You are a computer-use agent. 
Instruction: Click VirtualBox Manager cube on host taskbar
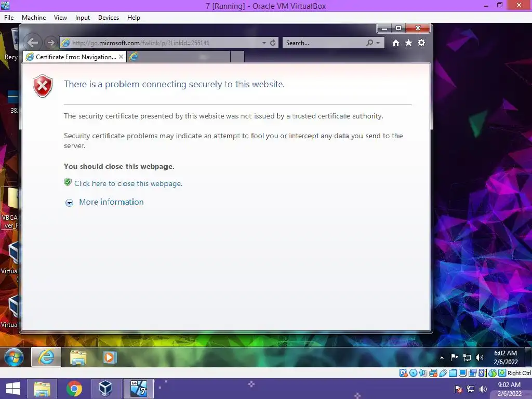coord(105,389)
